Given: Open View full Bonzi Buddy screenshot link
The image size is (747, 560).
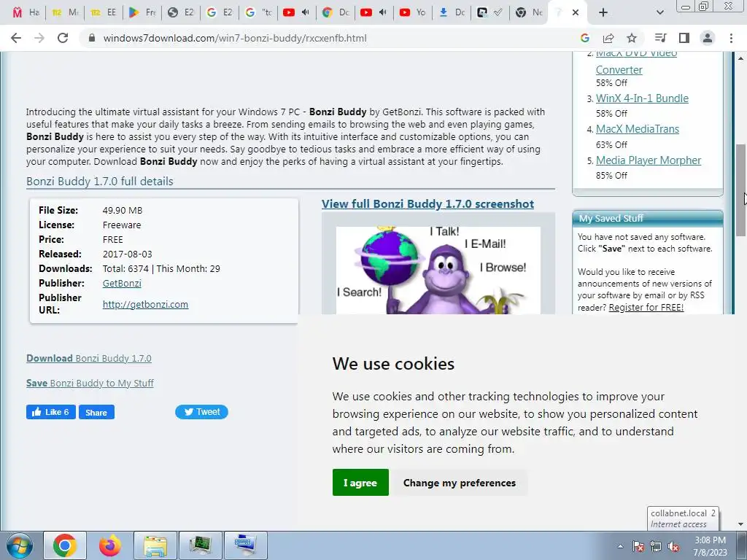Looking at the screenshot, I should pyautogui.click(x=427, y=204).
